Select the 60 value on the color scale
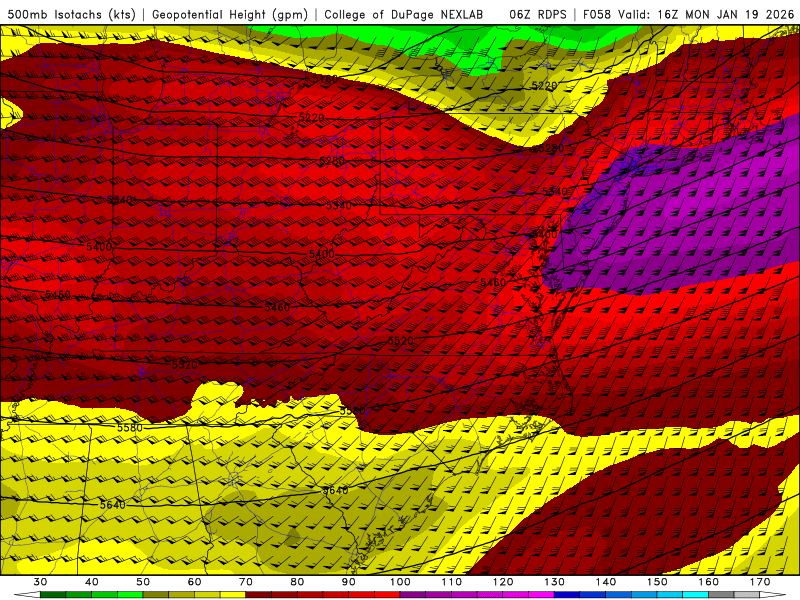 [194, 582]
